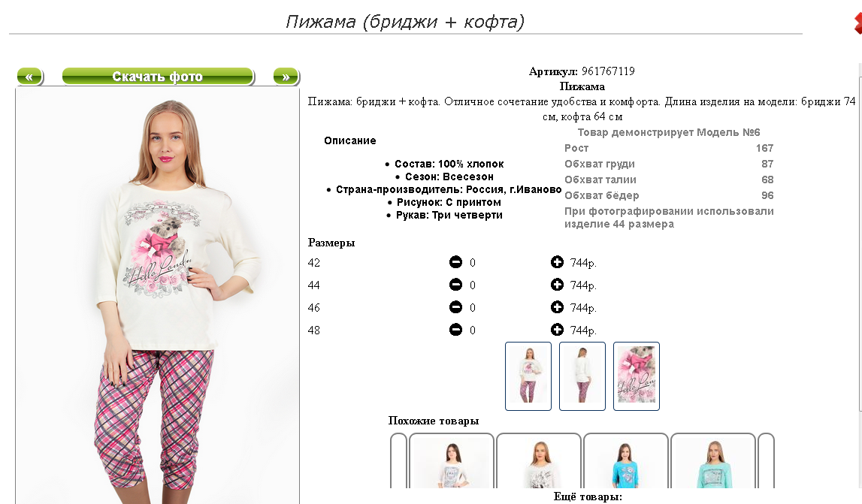Decrease quantity for size 48
The width and height of the screenshot is (862, 504).
[x=455, y=330]
